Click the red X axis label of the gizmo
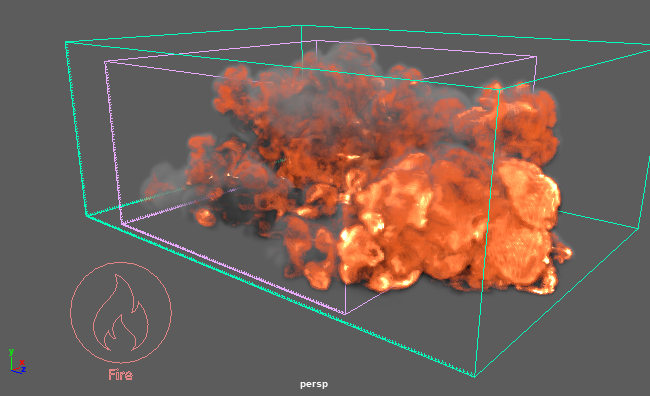Screen dimensions: 650x396 pyautogui.click(x=22, y=362)
